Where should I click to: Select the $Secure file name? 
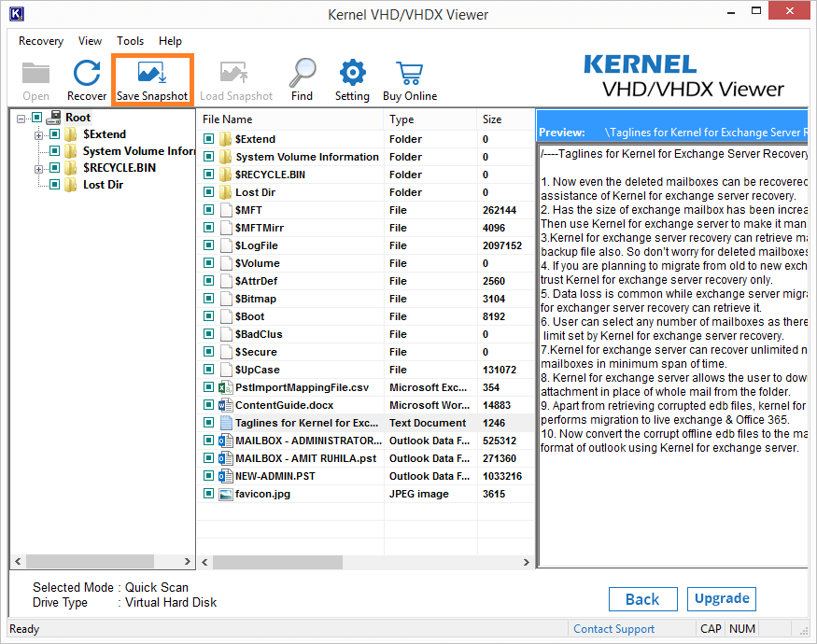256,352
